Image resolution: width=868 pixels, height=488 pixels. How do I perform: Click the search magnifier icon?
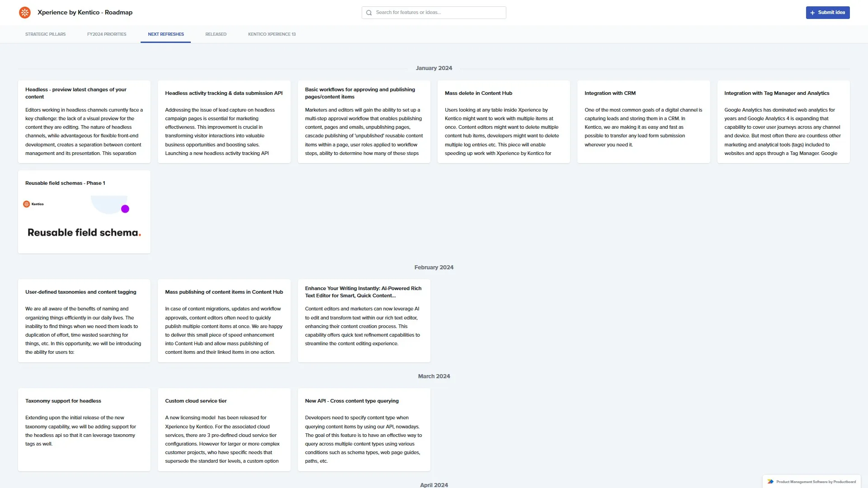point(369,13)
